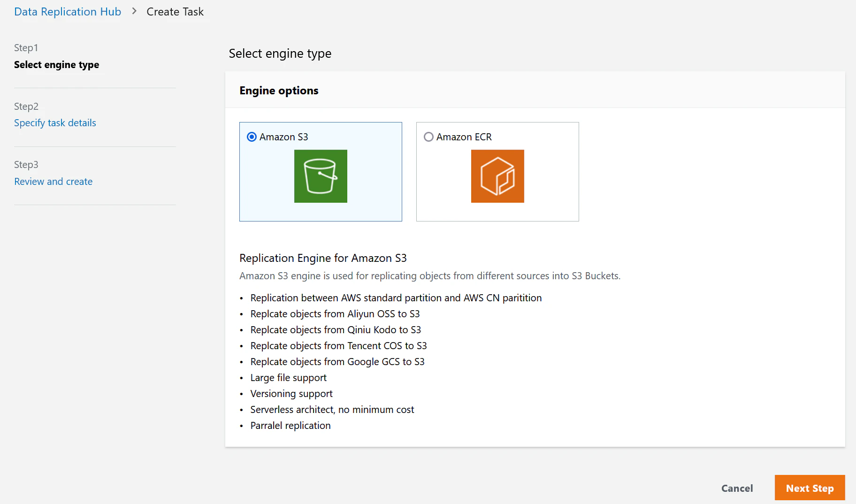The height and width of the screenshot is (504, 856).
Task: Click the Step3 label in sidebar
Action: click(26, 165)
